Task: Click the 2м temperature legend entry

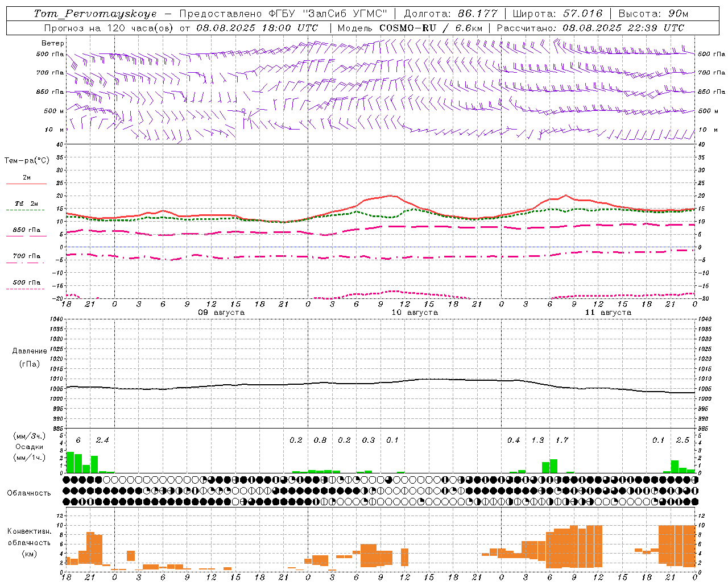Action: [x=27, y=178]
